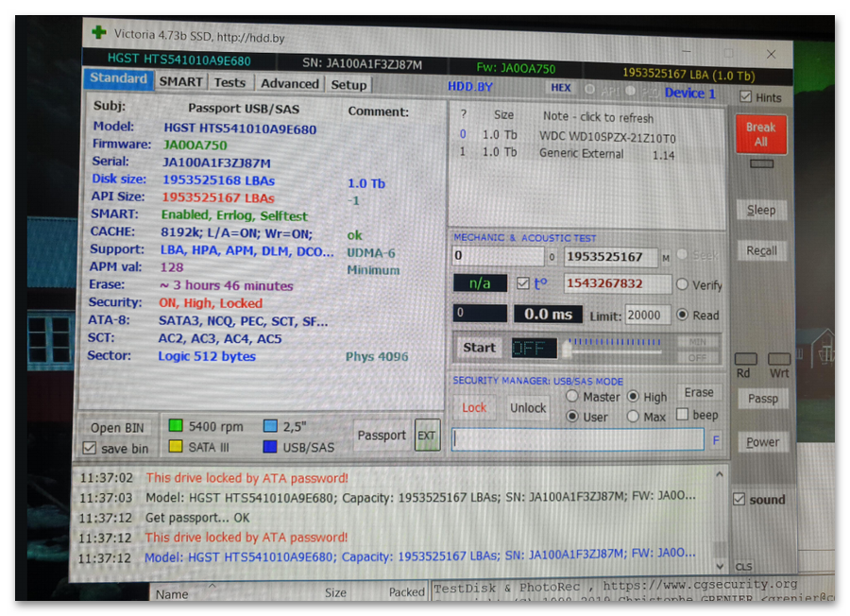Screen dimensions: 850x616
Task: Click the F button beside password field
Action: 716,440
